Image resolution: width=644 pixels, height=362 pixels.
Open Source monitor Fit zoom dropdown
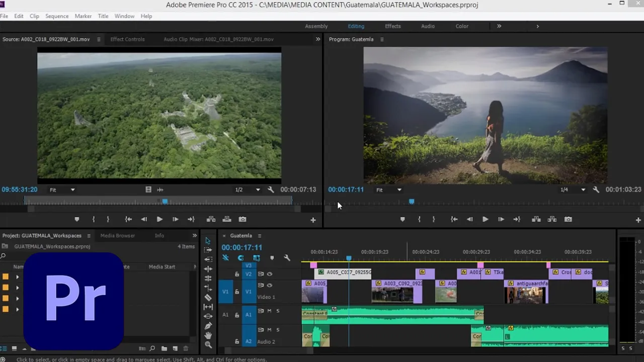click(x=62, y=190)
